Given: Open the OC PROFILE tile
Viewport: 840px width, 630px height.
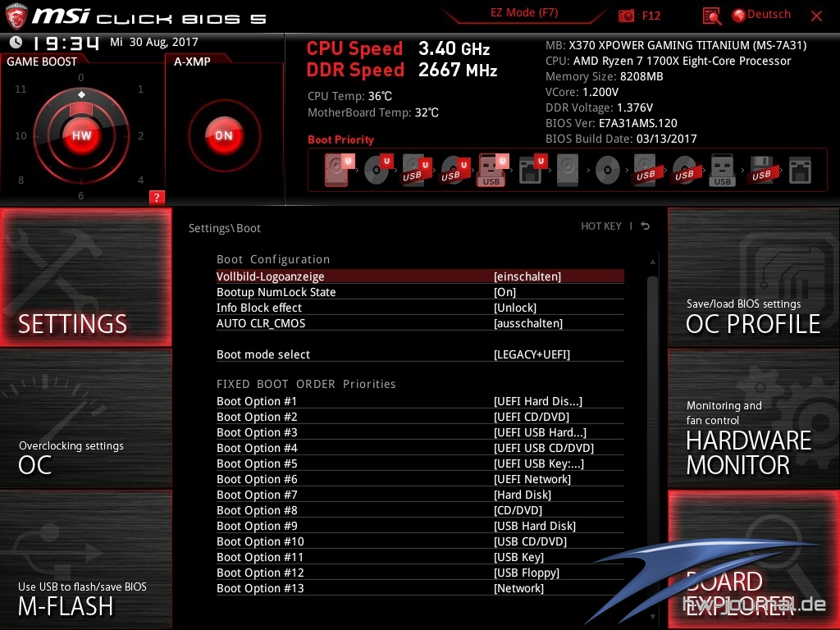Looking at the screenshot, I should tap(754, 277).
